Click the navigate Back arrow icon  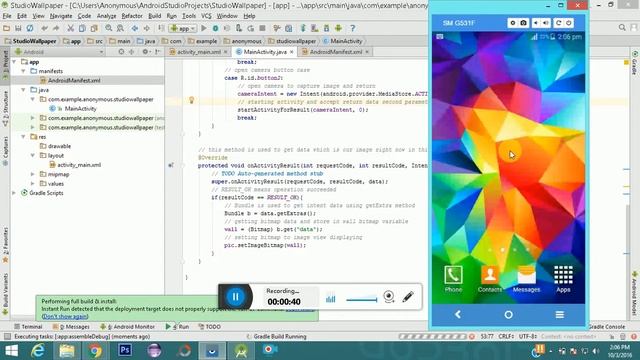click(135, 28)
